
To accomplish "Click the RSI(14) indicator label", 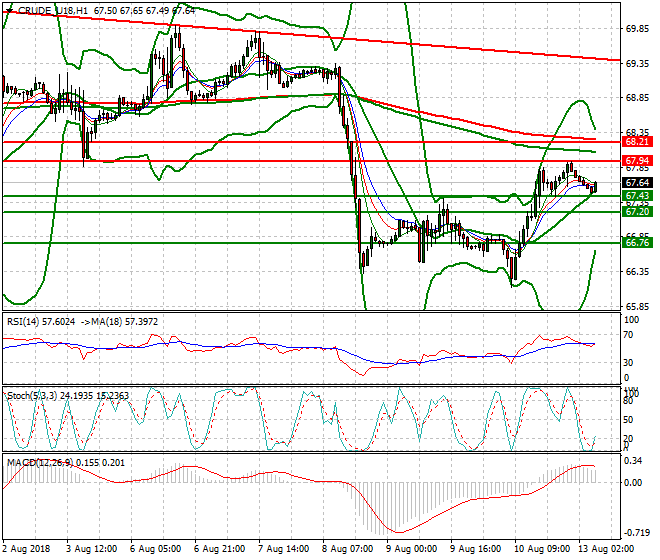I will coord(25,321).
